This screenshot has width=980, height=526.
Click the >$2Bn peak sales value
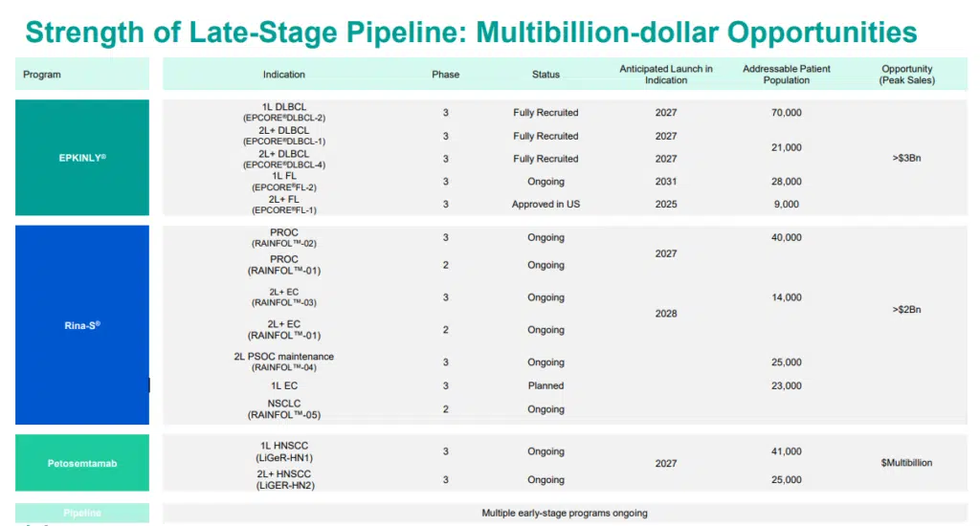click(x=906, y=310)
